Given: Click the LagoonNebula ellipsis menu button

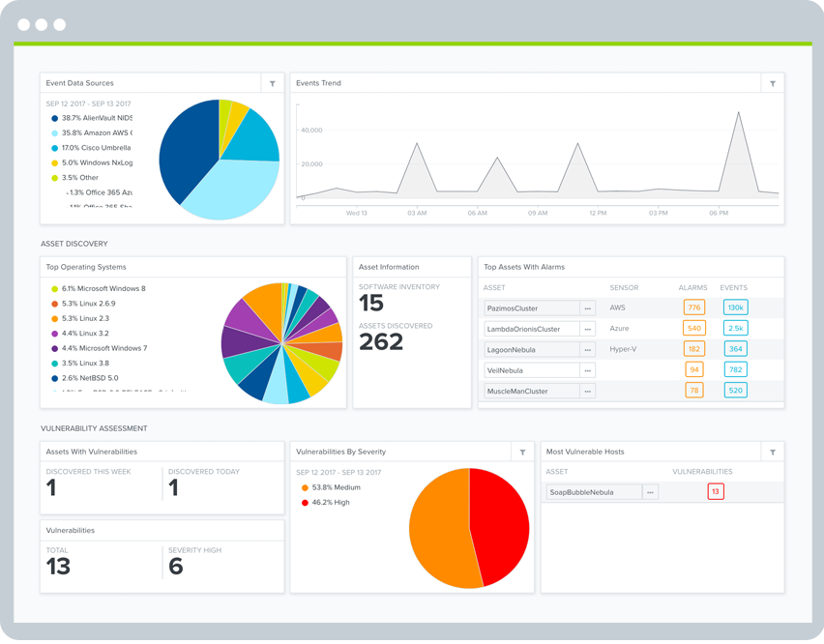Looking at the screenshot, I should pyautogui.click(x=587, y=350).
